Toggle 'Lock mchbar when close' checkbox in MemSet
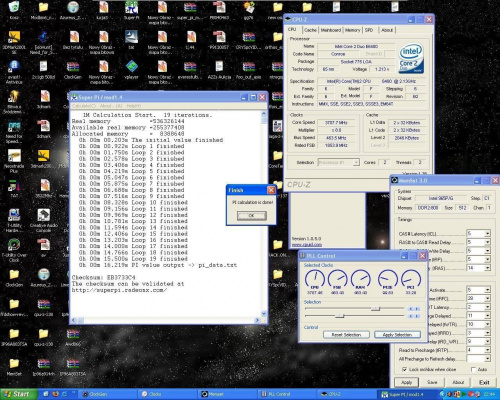This screenshot has height=400, width=500. coord(404,369)
